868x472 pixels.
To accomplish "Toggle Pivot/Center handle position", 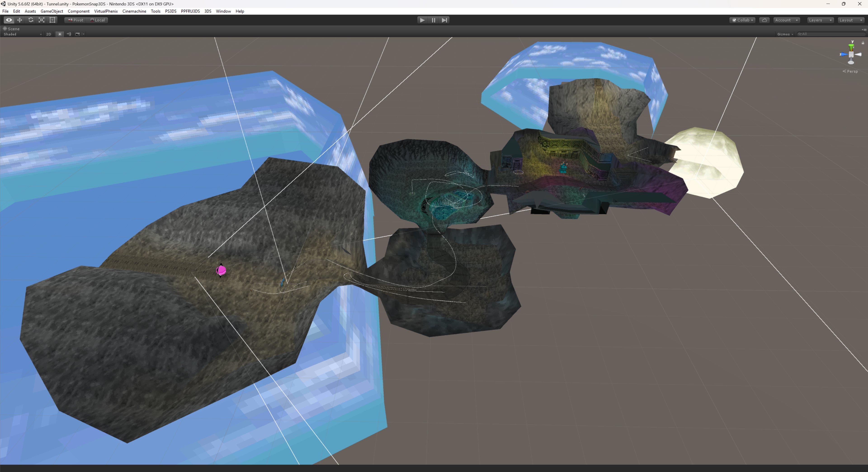I will (75, 20).
